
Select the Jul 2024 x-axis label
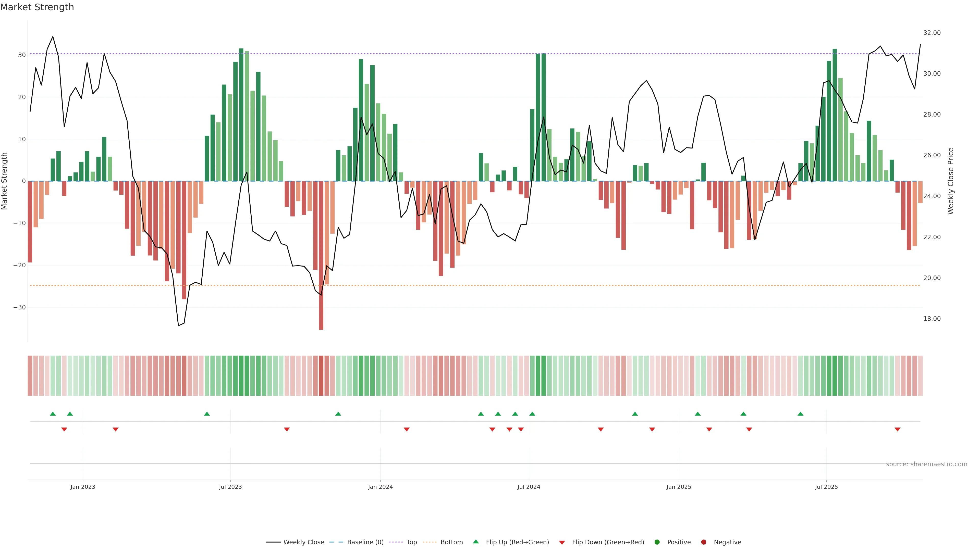(x=529, y=487)
